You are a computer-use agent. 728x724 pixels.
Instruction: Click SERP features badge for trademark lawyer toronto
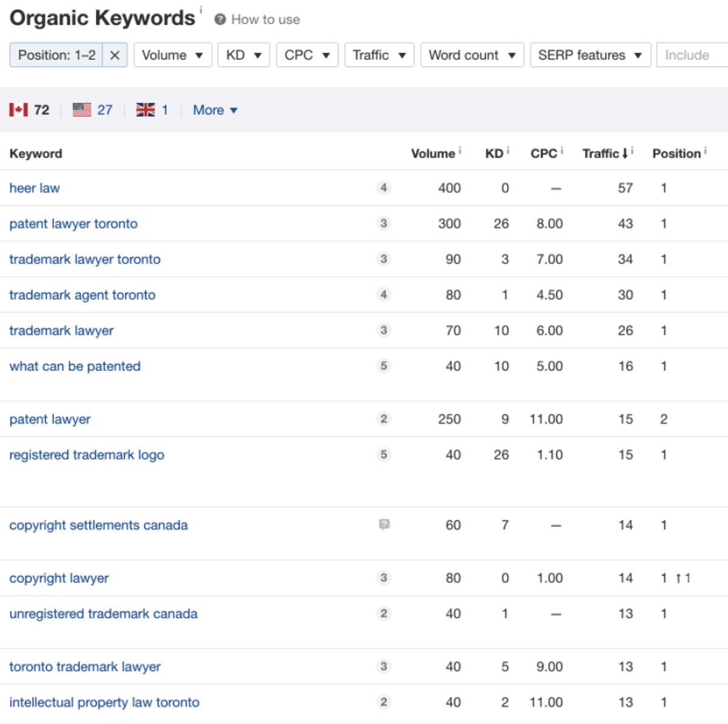[383, 260]
